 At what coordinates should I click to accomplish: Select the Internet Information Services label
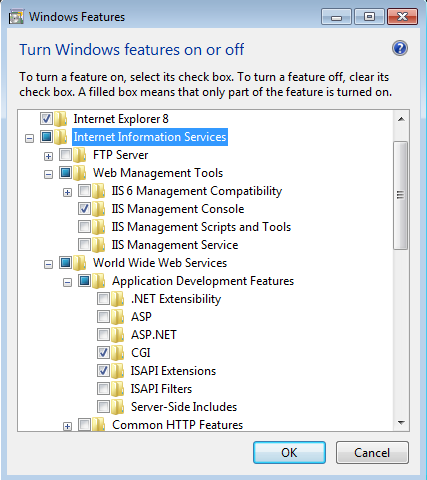(150, 137)
